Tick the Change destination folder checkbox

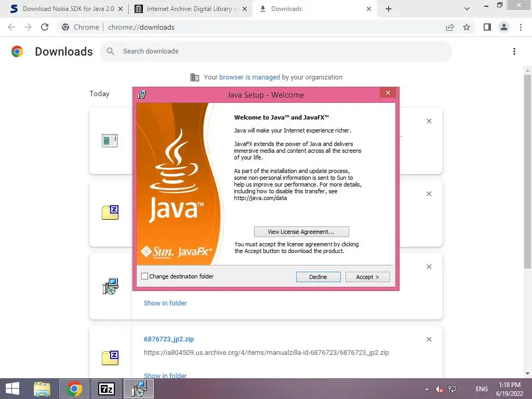tap(144, 276)
